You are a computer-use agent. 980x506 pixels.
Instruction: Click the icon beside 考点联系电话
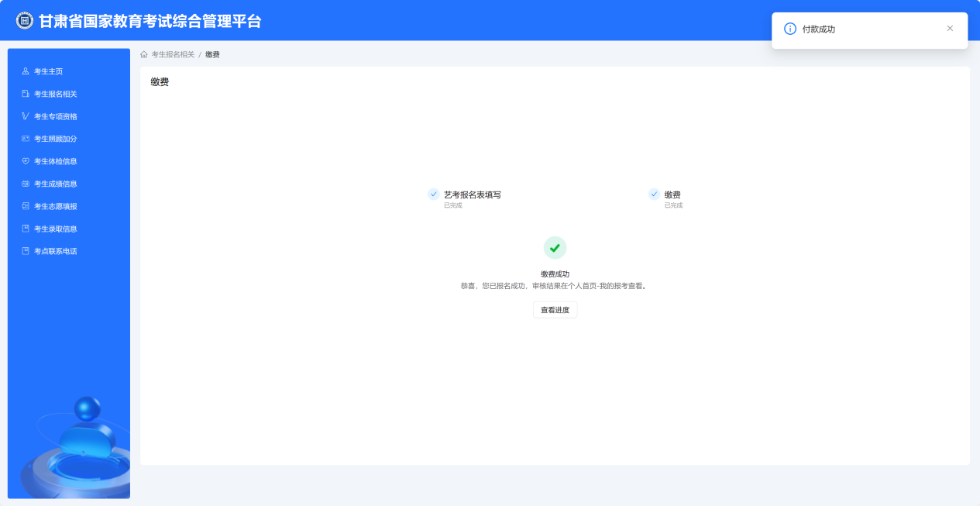tap(26, 251)
